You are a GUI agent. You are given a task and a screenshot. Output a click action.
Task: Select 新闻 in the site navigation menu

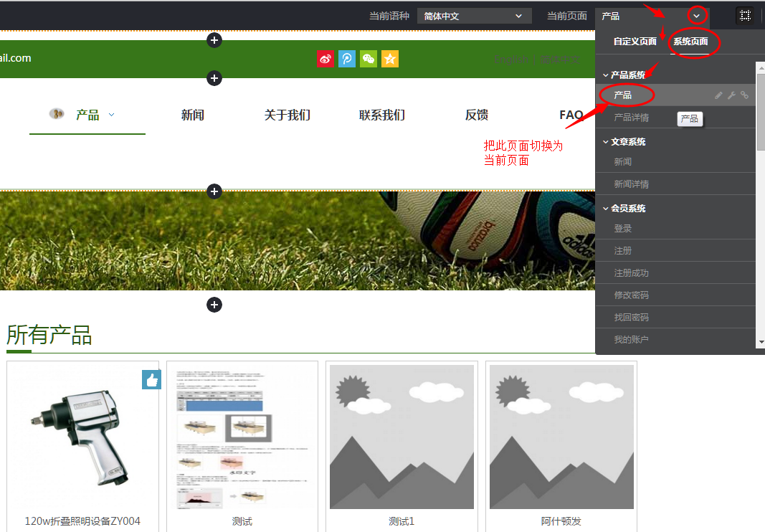tap(192, 115)
